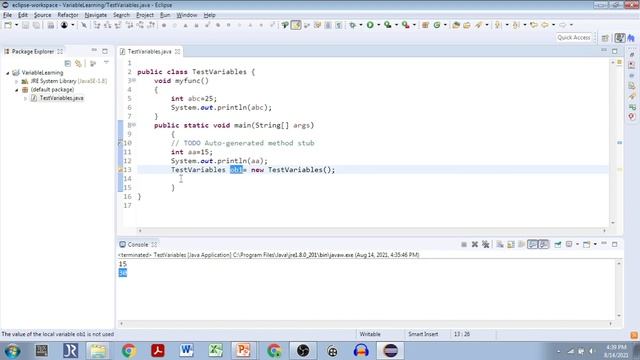Image resolution: width=640 pixels, height=360 pixels.
Task: Open Word from the taskbar
Action: (x=187, y=351)
